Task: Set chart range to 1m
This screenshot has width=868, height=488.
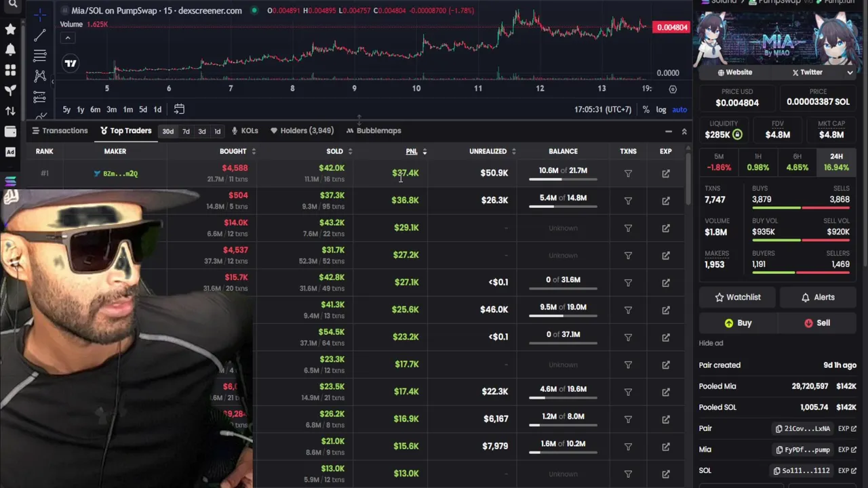Action: (127, 109)
